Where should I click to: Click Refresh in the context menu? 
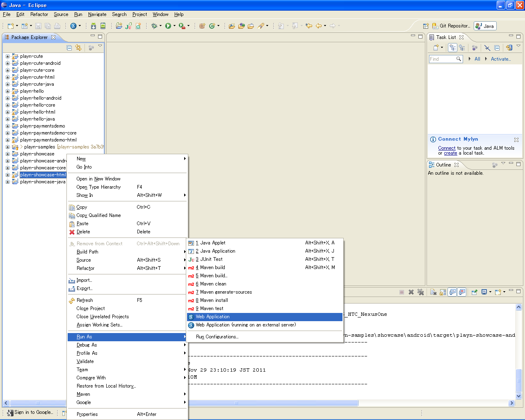[127, 300]
